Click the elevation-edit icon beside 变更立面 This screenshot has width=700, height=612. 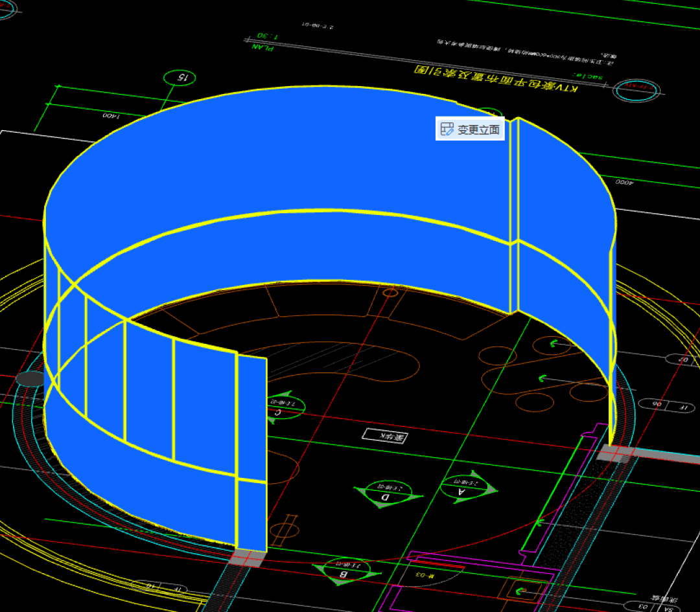point(447,130)
